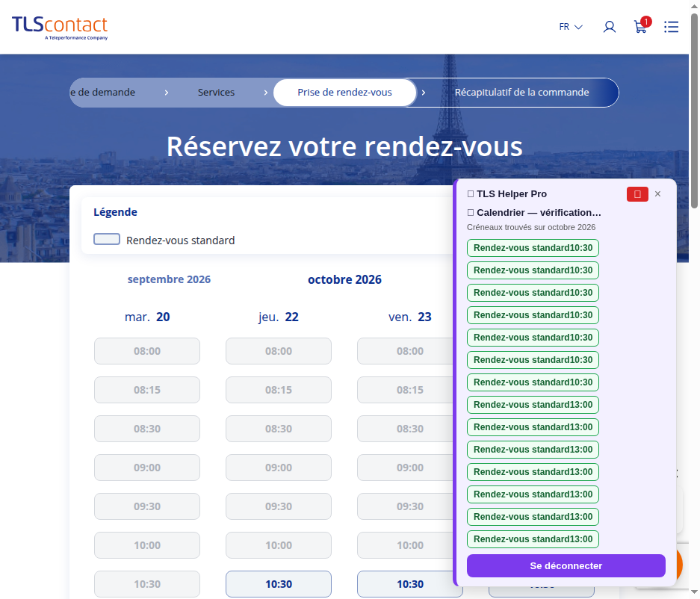Image resolution: width=700 pixels, height=599 pixels.
Task: Click the 08:00 slot under mar. 20
Action: [147, 351]
